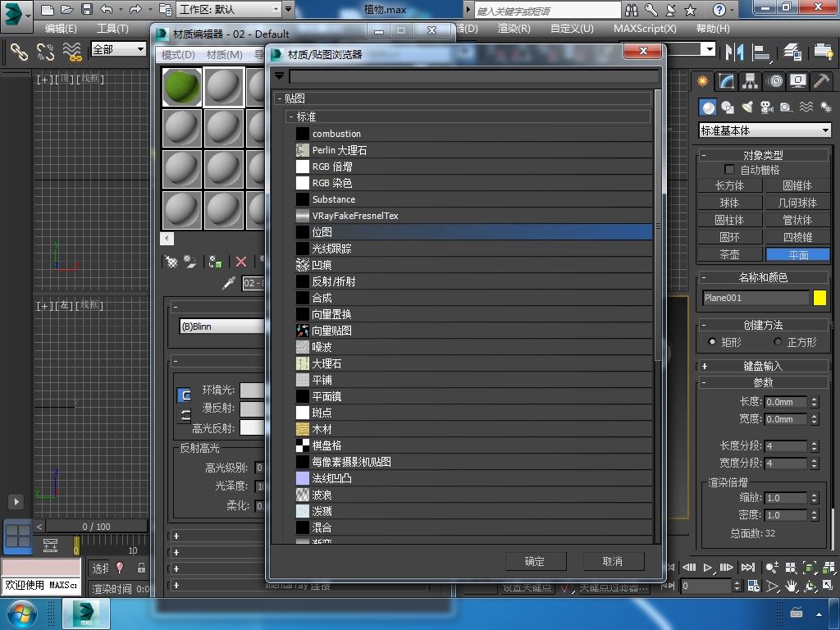
Task: Select the Shapes category icon
Action: (x=728, y=107)
